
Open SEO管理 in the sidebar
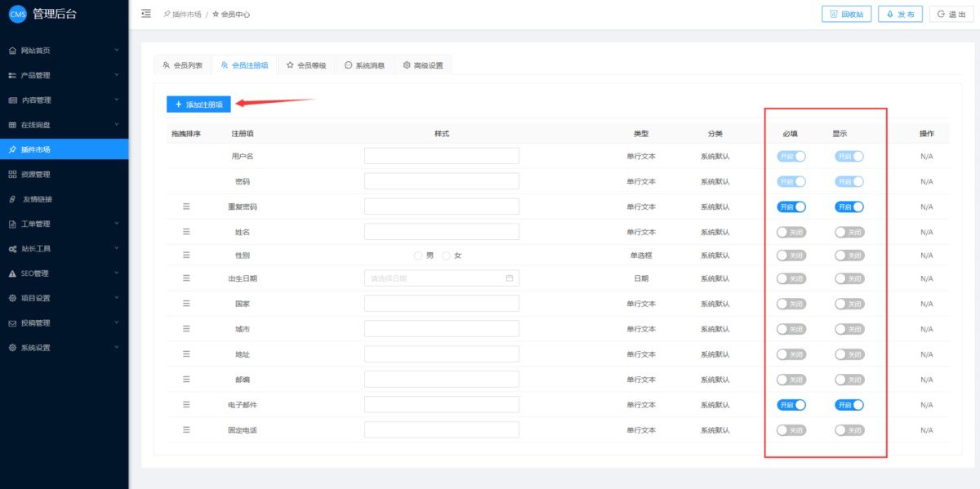(64, 273)
